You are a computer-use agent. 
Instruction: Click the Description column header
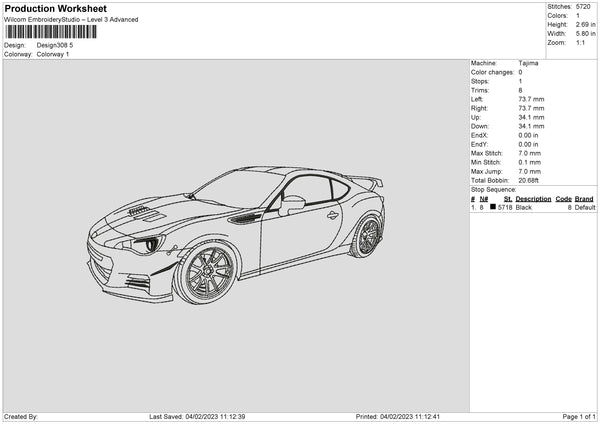pos(533,199)
